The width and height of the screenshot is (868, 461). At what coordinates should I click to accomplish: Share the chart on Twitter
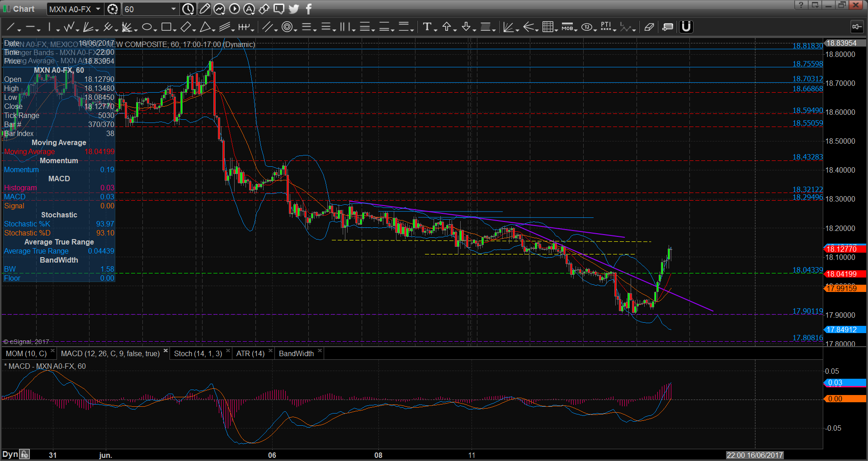(x=294, y=9)
